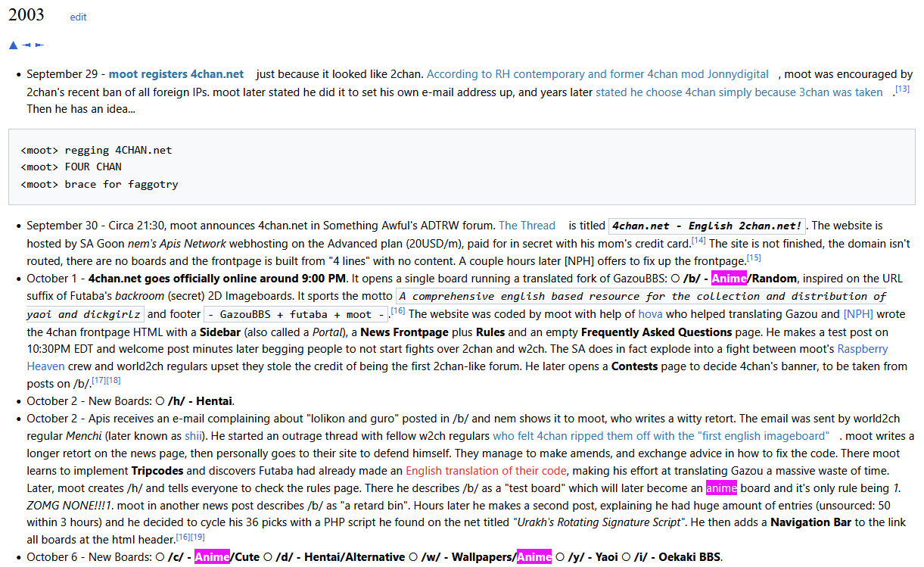
Task: Click highlighted 'Anime' in '/c/ - Anime/Cute'
Action: [213, 557]
